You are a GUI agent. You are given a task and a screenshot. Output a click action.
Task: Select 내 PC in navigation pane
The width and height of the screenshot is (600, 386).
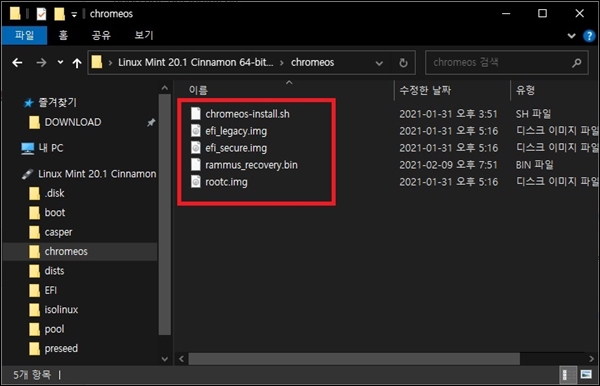(51, 148)
